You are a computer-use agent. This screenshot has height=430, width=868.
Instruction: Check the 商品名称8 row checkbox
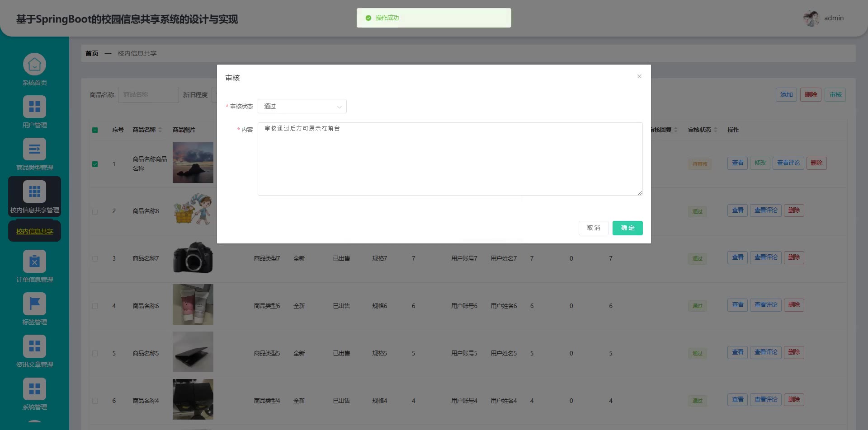tap(95, 211)
